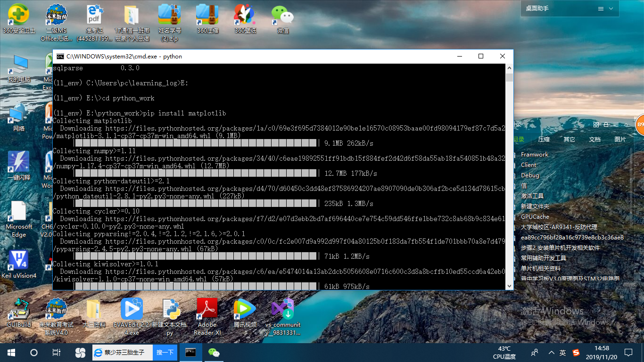The width and height of the screenshot is (644, 362).
Task: Open 未来教育考试系统V4.0 desktop shortcut
Action: (x=57, y=317)
